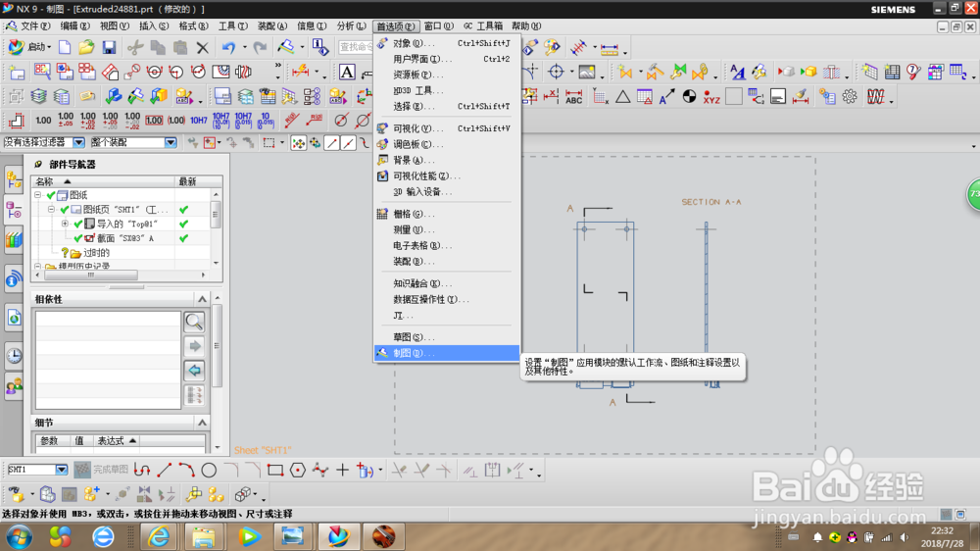980x551 pixels.
Task: Select 用户界面 in preferences menu
Action: pyautogui.click(x=446, y=59)
